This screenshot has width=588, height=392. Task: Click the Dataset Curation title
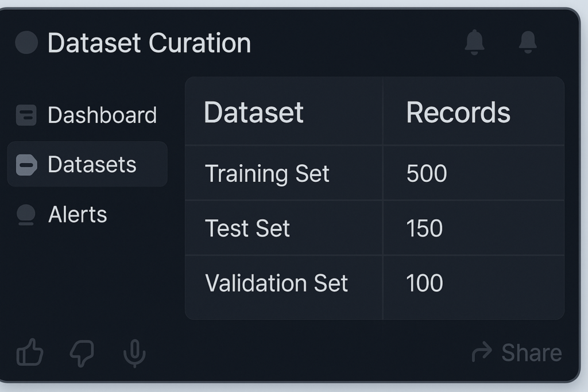149,43
